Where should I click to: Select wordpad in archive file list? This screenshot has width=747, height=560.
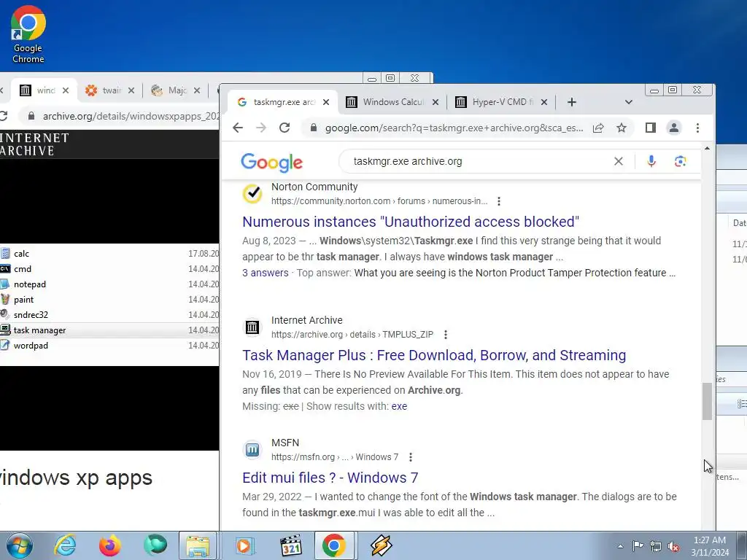point(31,345)
